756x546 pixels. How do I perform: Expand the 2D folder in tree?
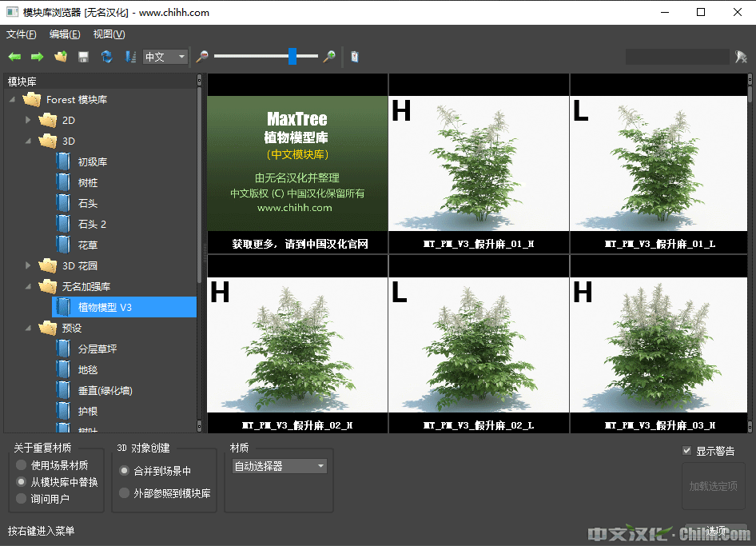(x=29, y=120)
